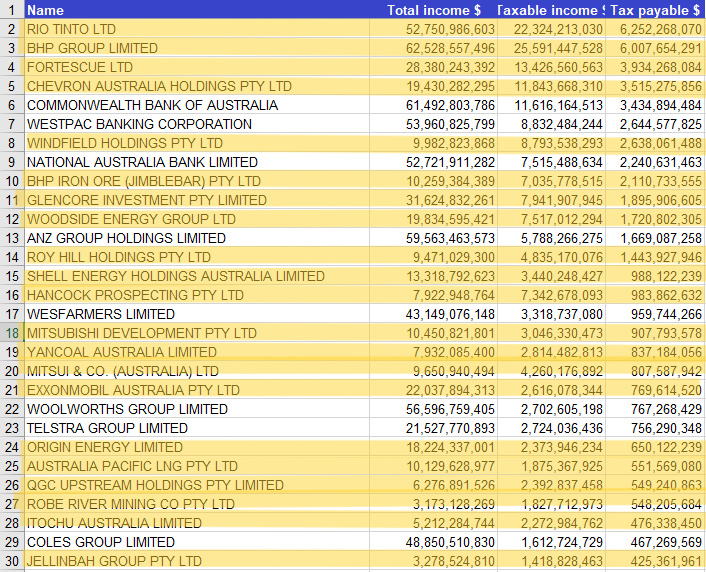Select cell ORIGIN ENERGY LIMITED
Image resolution: width=706 pixels, height=572 pixels.
tap(197, 447)
